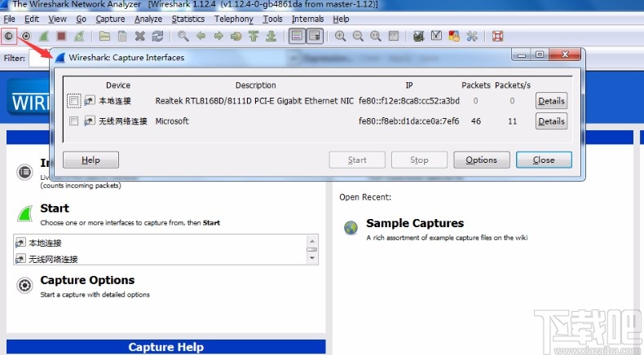Reload the capture file icon
Screen dimensions: 644x355
tap(157, 36)
